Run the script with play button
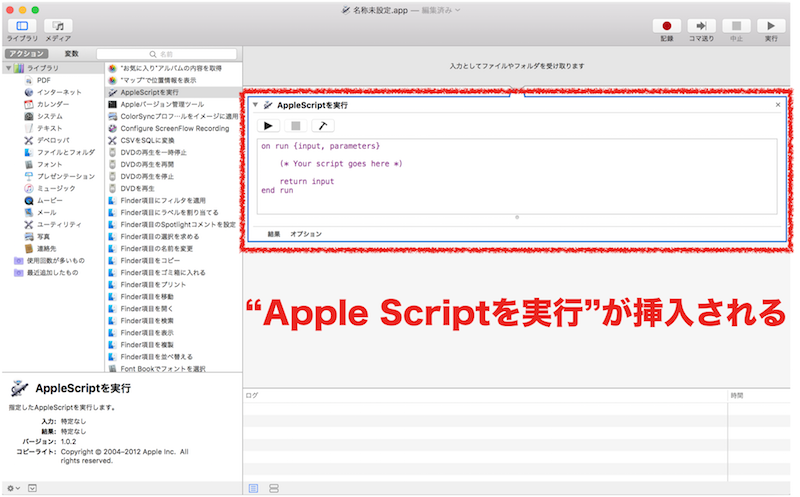Screen dimensions: 800x497 click(x=268, y=126)
